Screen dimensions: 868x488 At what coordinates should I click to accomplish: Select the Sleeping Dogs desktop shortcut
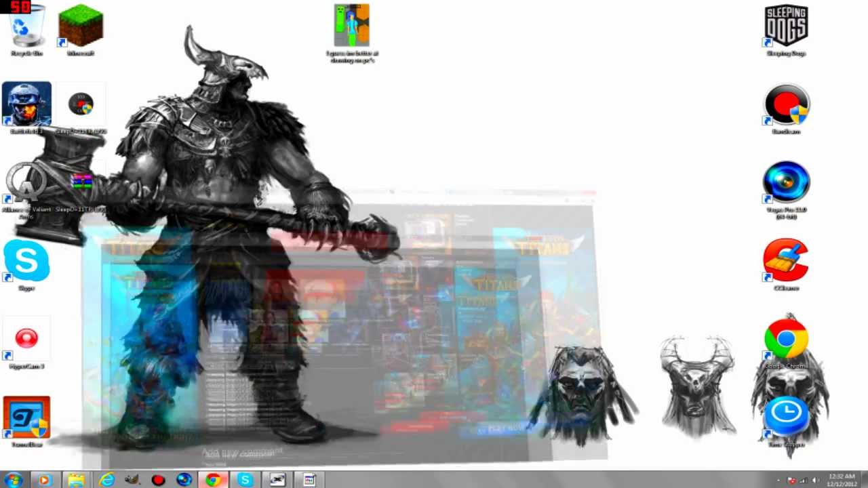786,30
